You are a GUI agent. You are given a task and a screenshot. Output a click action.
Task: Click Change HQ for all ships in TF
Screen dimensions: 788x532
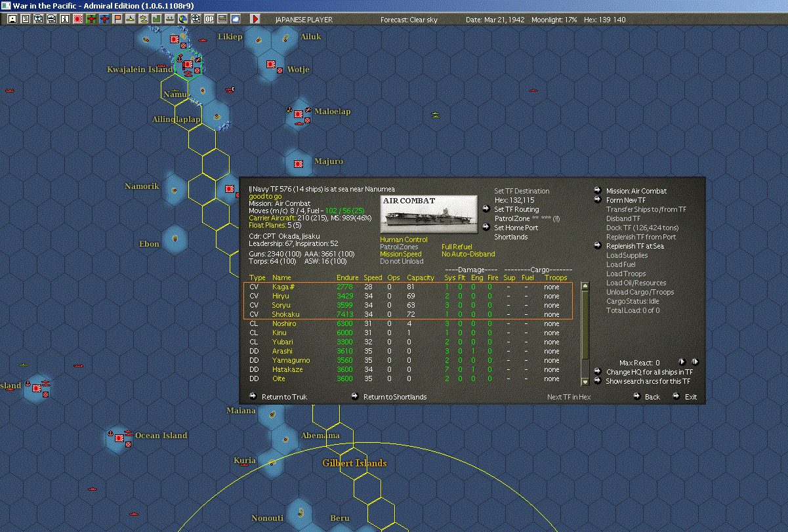650,371
